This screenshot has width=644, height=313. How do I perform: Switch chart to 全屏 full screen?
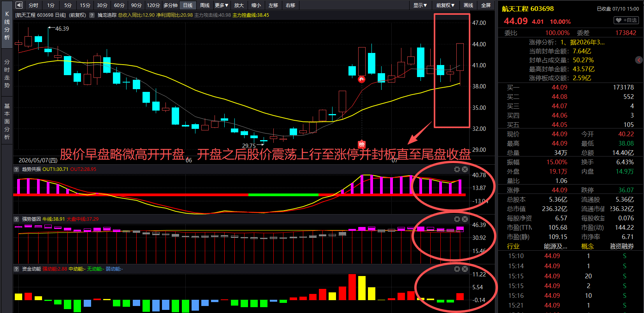486,5
